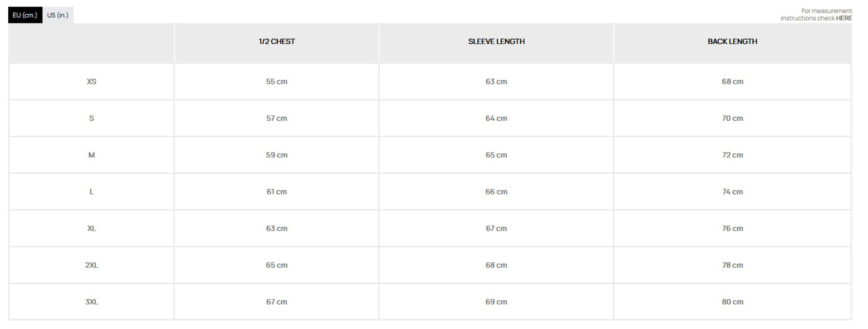Click the 80 cm back length for 3XL

click(x=732, y=302)
